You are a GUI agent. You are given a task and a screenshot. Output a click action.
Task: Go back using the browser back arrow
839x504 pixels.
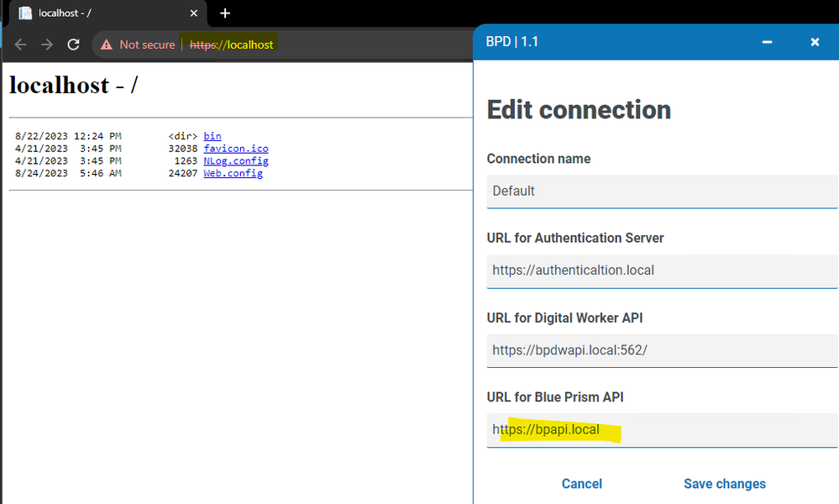[21, 45]
